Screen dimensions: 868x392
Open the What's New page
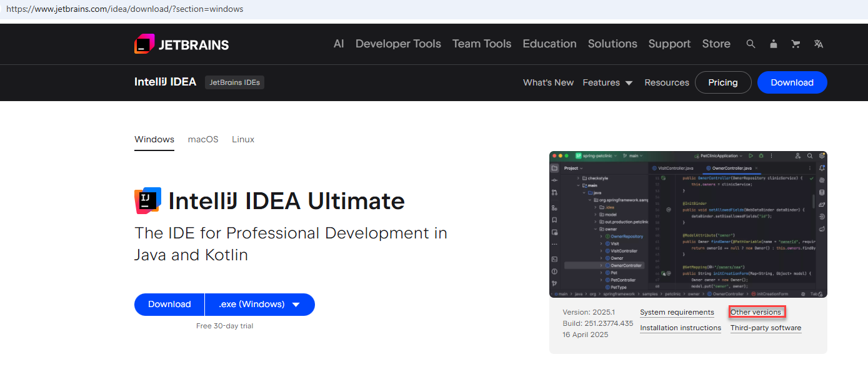pyautogui.click(x=548, y=82)
